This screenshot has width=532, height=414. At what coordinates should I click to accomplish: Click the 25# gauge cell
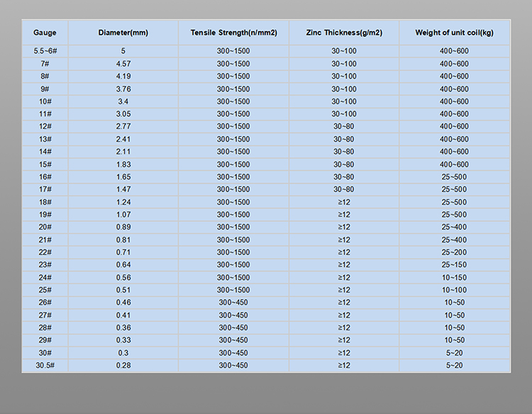45,290
